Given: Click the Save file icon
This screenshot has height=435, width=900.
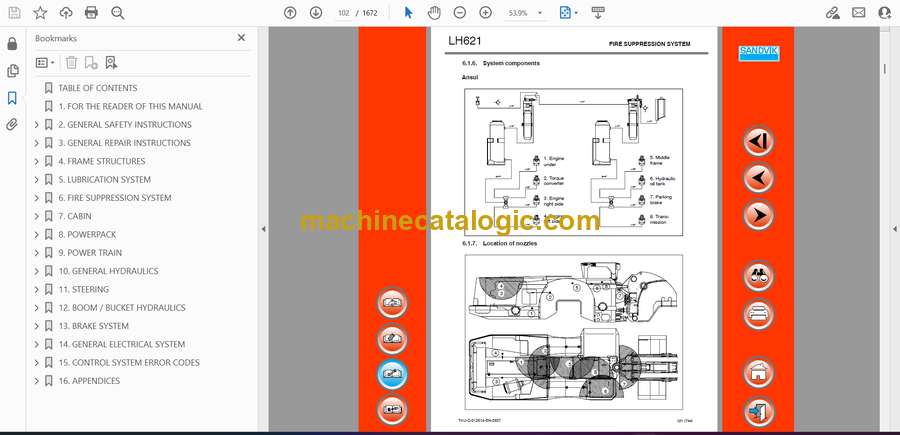Looking at the screenshot, I should pos(14,13).
